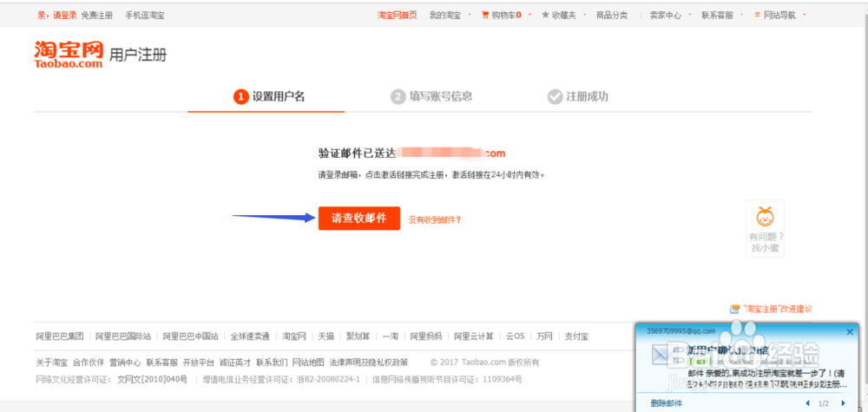The height and width of the screenshot is (412, 868).
Task: Open 营销中心 footer link
Action: tap(125, 363)
